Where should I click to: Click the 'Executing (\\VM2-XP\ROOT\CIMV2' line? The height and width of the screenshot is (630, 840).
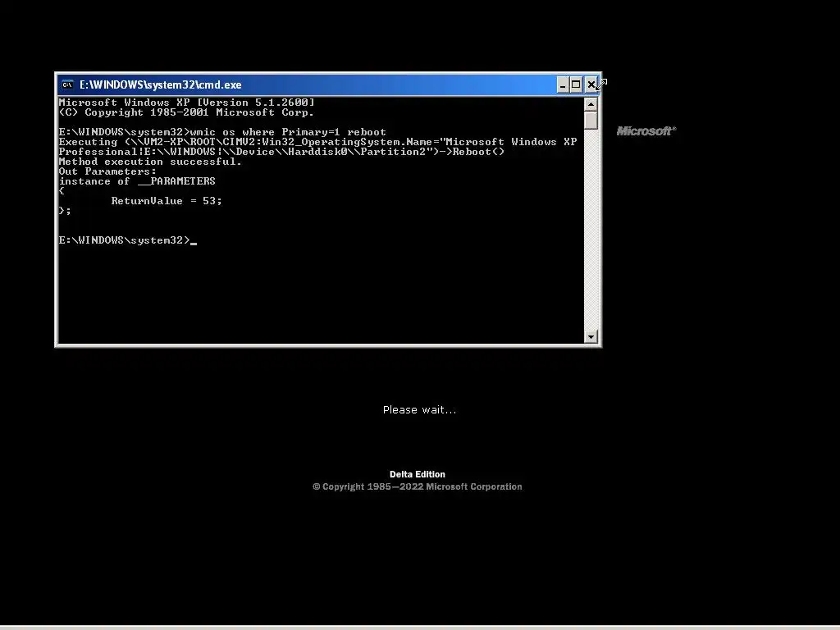[317, 142]
